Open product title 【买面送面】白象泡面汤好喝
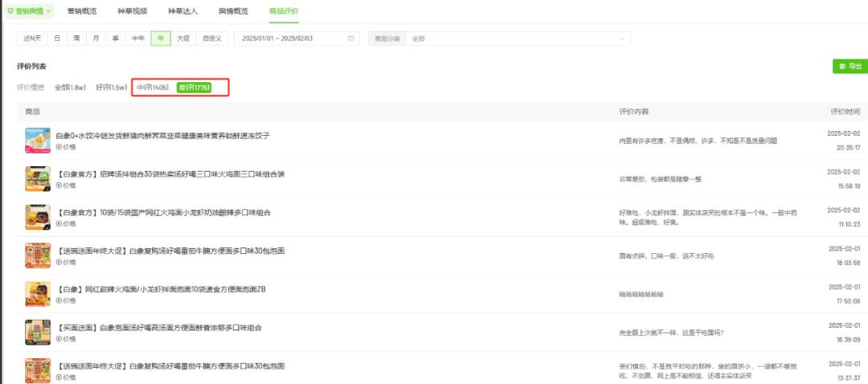This screenshot has height=384, width=868. pyautogui.click(x=159, y=328)
